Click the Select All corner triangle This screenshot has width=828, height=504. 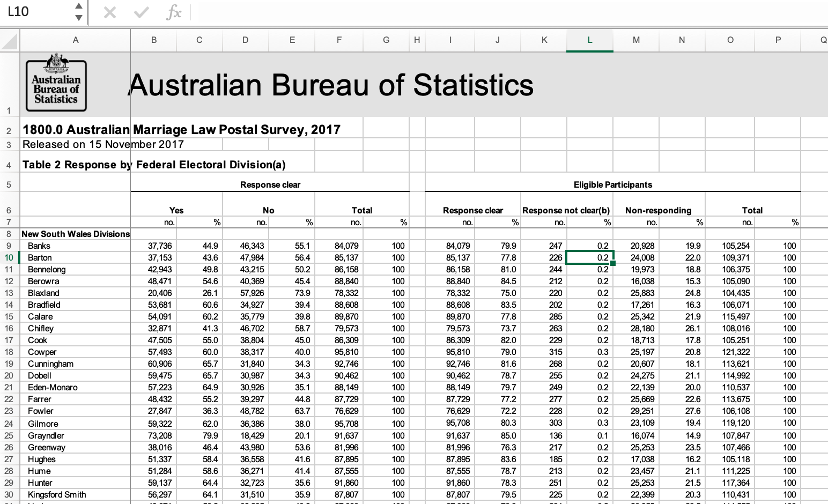coord(10,40)
